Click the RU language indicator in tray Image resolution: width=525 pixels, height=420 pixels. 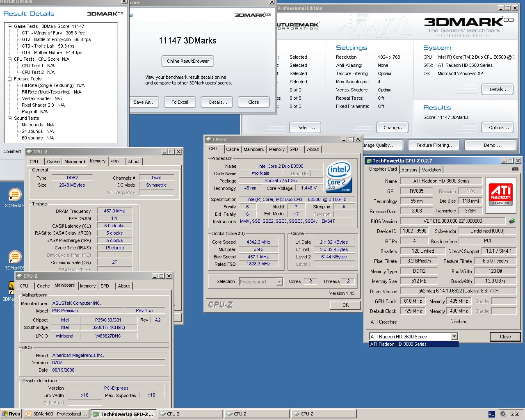pyautogui.click(x=491, y=414)
